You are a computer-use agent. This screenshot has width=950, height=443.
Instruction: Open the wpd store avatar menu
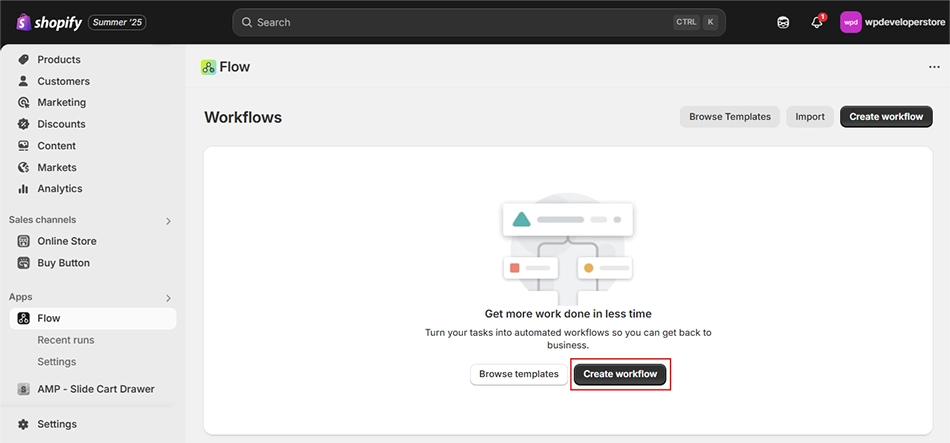tap(851, 22)
